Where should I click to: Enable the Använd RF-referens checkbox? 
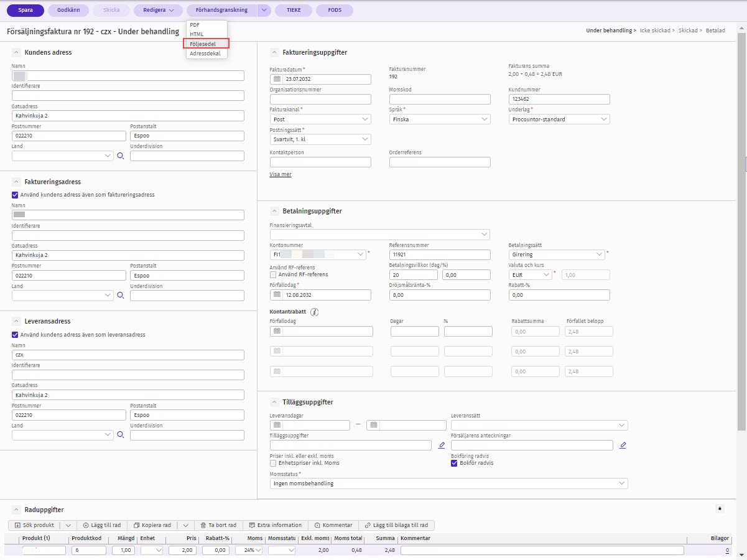tap(273, 274)
